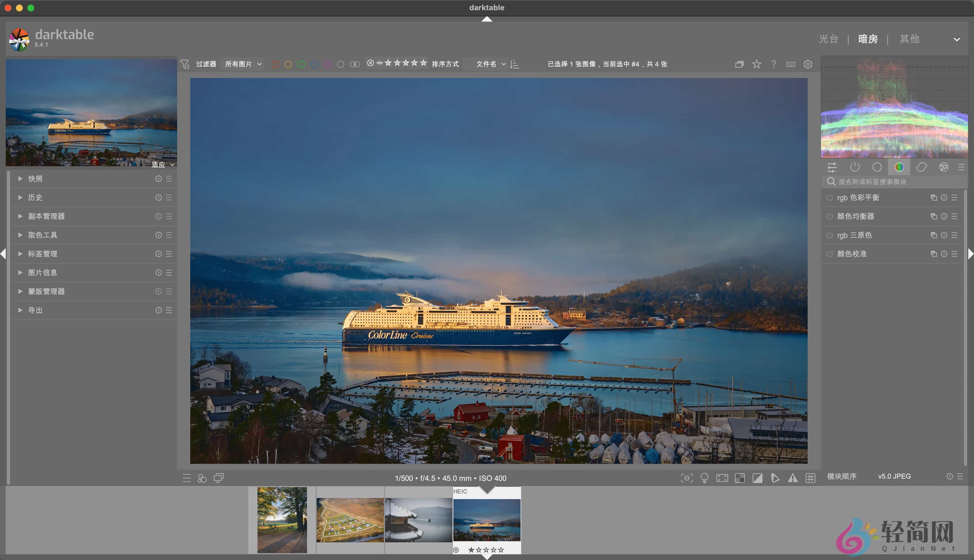The image size is (974, 560).
Task: Toggle the red color label filter
Action: (x=275, y=64)
